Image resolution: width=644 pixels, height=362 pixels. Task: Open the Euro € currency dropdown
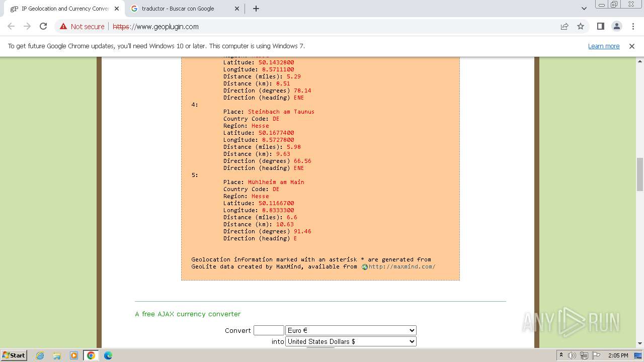351,330
